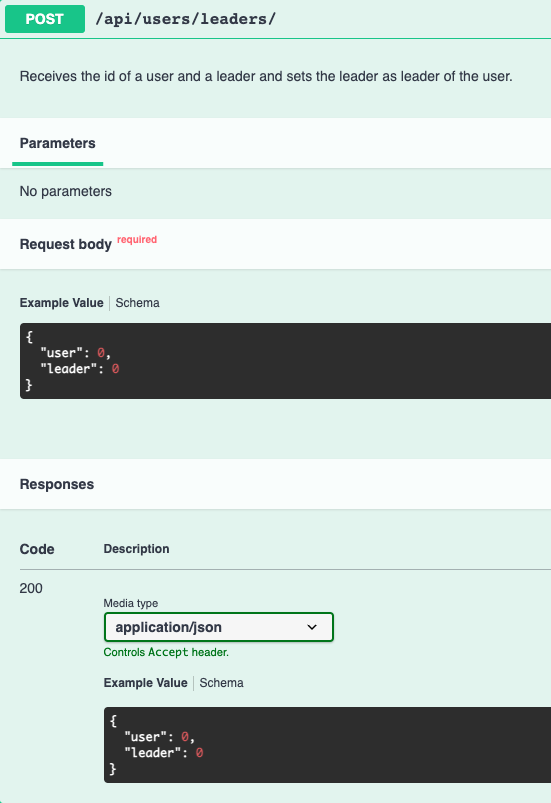
Task: Select the response Example Value tab
Action: pyautogui.click(x=145, y=683)
